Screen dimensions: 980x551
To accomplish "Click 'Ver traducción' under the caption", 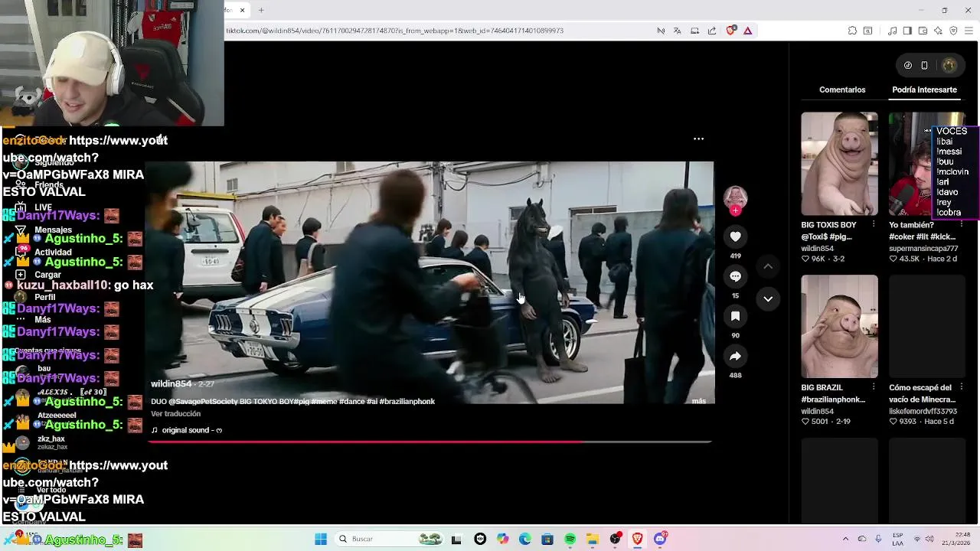I will coord(175,414).
